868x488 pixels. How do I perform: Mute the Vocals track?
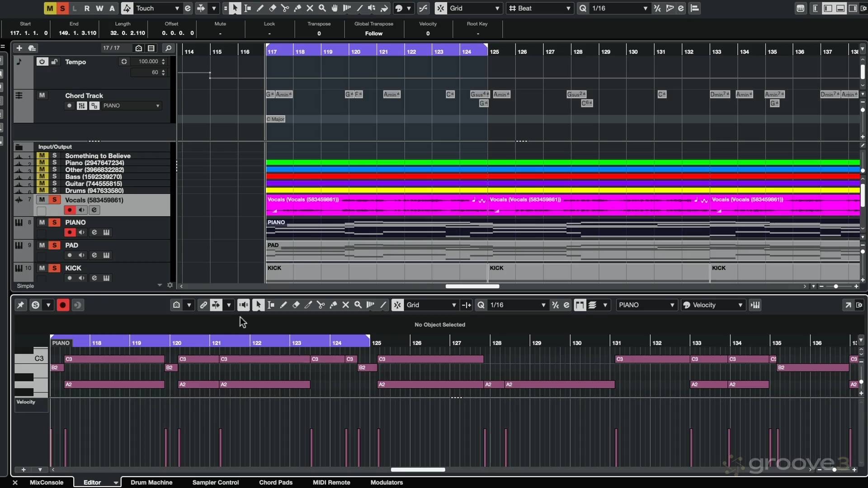point(42,200)
